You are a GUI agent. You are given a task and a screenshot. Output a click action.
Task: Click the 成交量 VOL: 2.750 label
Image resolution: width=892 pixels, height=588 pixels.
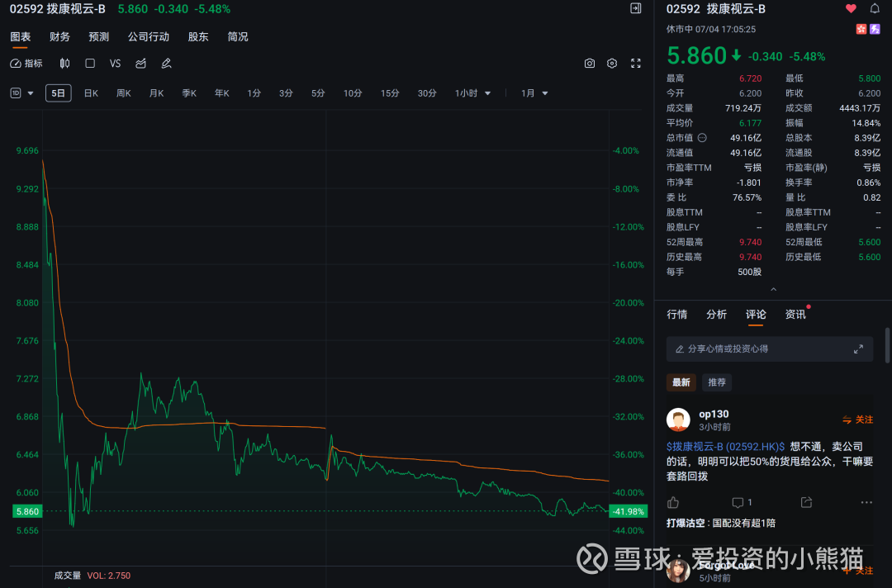point(93,576)
